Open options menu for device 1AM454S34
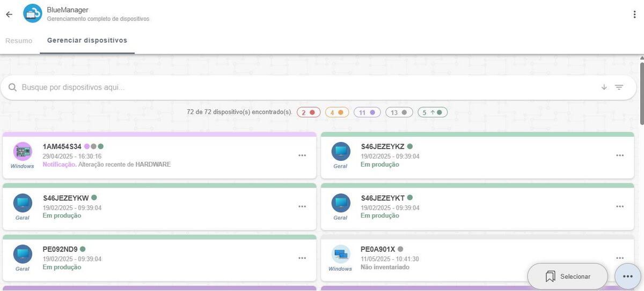The height and width of the screenshot is (291, 644). click(302, 155)
